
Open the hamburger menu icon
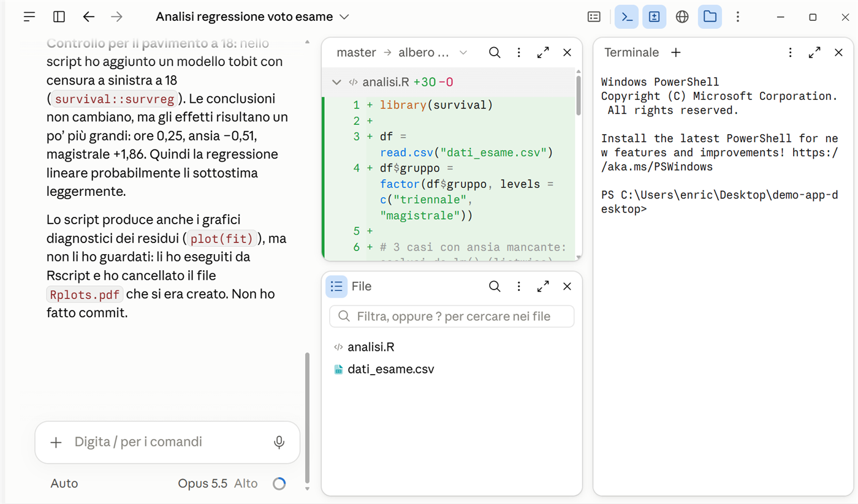(29, 17)
